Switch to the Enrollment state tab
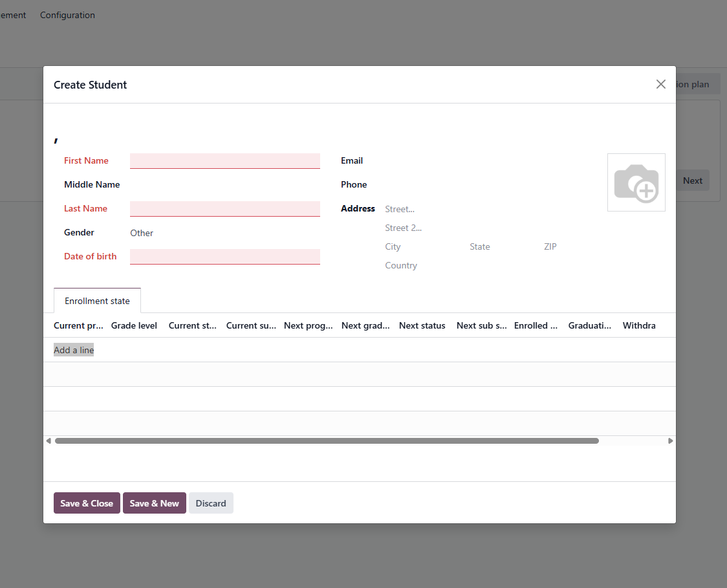Image resolution: width=727 pixels, height=588 pixels. [x=97, y=301]
